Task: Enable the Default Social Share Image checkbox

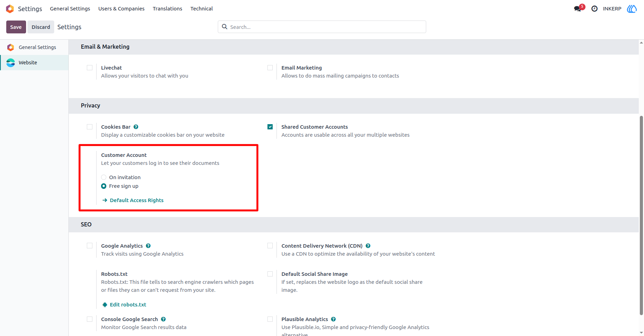Action: [270, 274]
